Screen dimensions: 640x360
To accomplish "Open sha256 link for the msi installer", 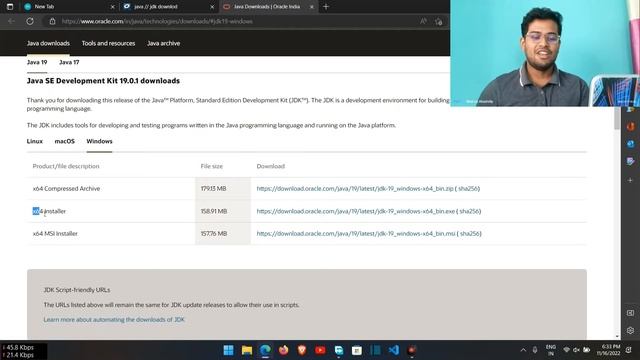I will (469, 233).
